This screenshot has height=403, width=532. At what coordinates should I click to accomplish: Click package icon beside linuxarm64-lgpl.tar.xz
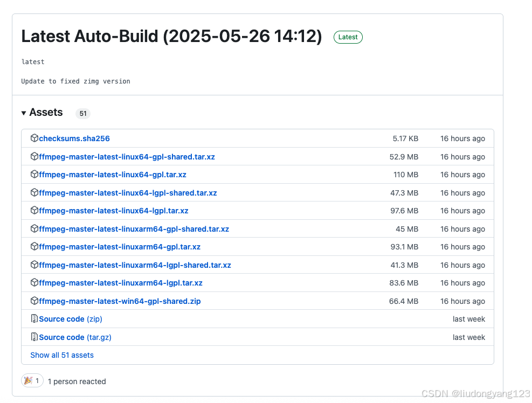pos(34,282)
